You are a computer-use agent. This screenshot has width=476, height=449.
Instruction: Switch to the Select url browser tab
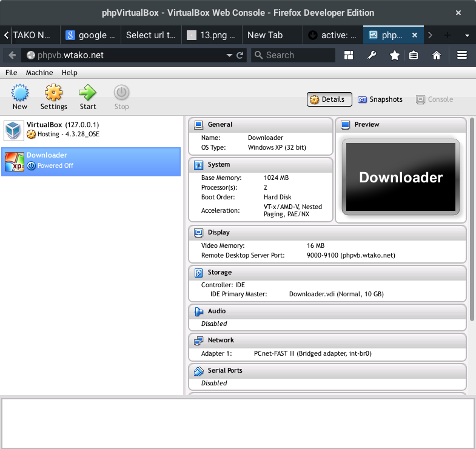[151, 35]
